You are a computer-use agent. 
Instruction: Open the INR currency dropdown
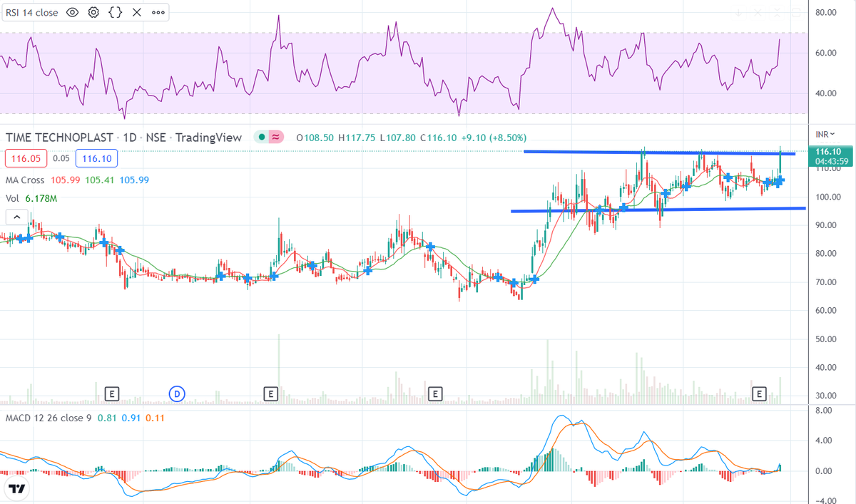click(824, 133)
